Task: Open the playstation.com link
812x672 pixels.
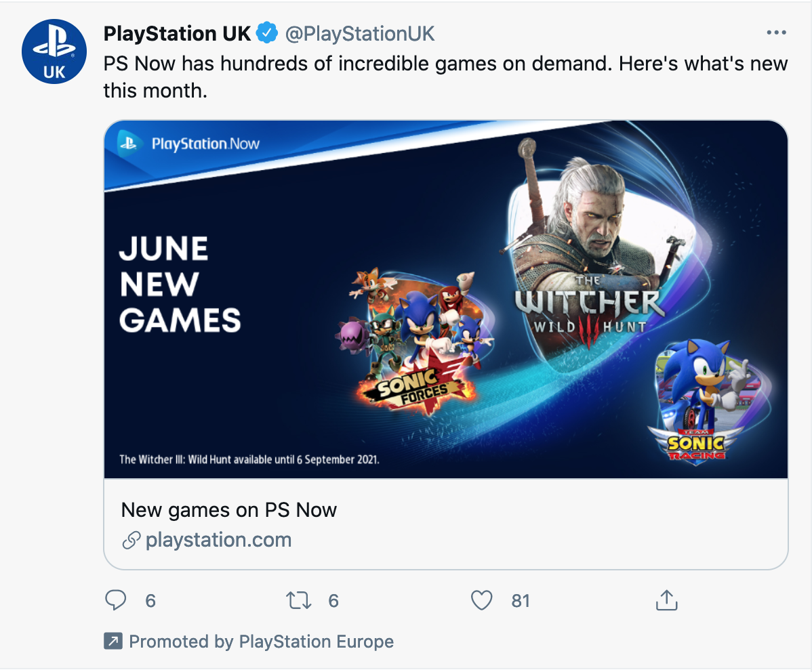Action: [218, 540]
